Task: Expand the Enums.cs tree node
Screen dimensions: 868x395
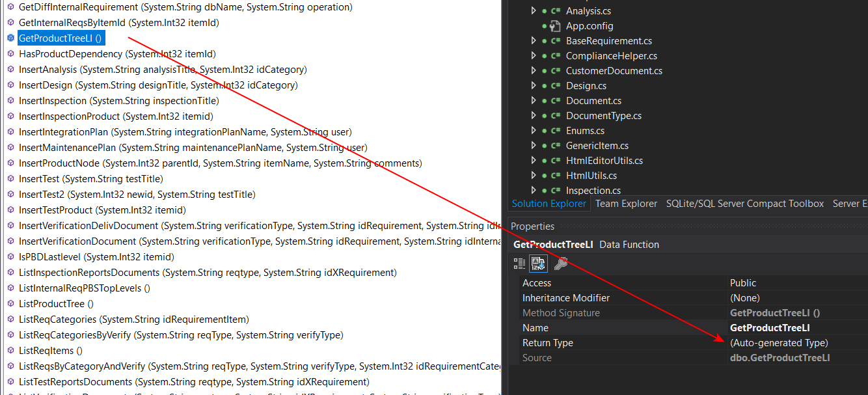Action: point(534,130)
